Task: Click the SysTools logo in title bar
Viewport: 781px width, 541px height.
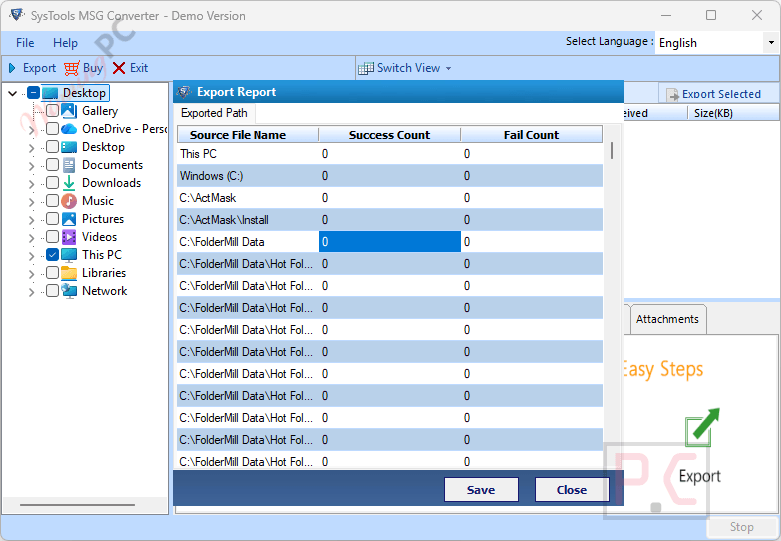Action: 16,15
